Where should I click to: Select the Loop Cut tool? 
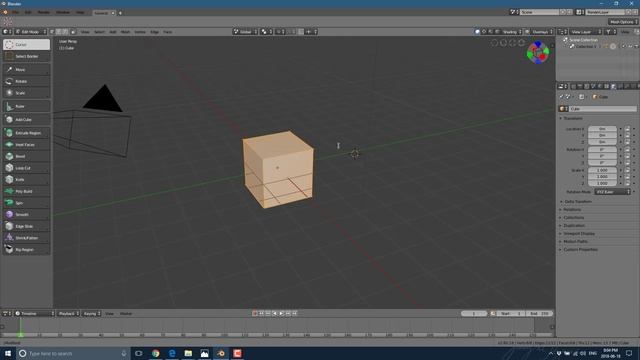[x=27, y=168]
